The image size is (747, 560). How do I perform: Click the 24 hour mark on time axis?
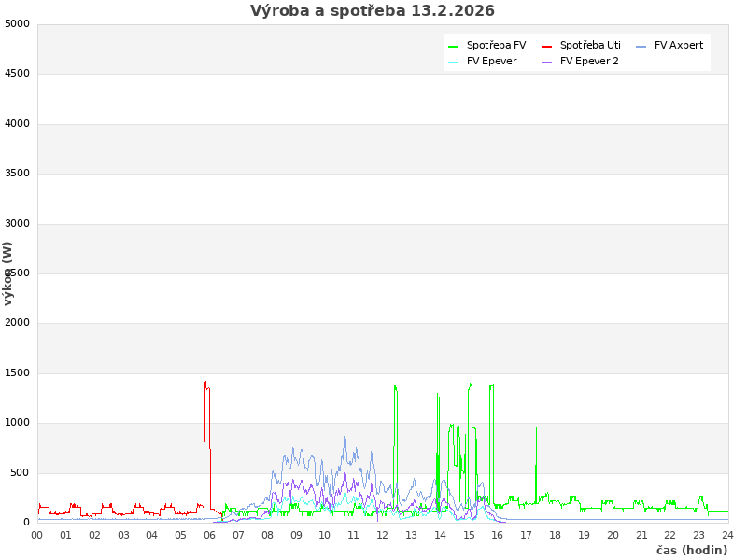[x=727, y=535]
